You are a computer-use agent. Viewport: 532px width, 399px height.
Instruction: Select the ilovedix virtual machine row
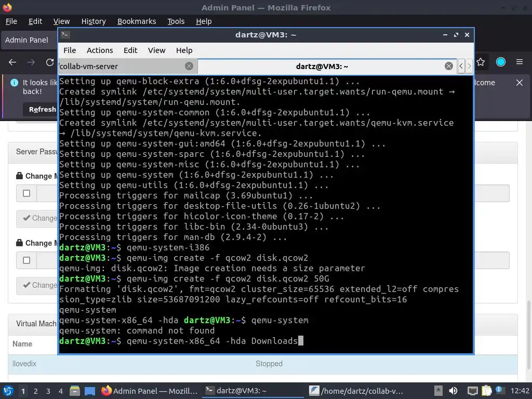click(263, 364)
